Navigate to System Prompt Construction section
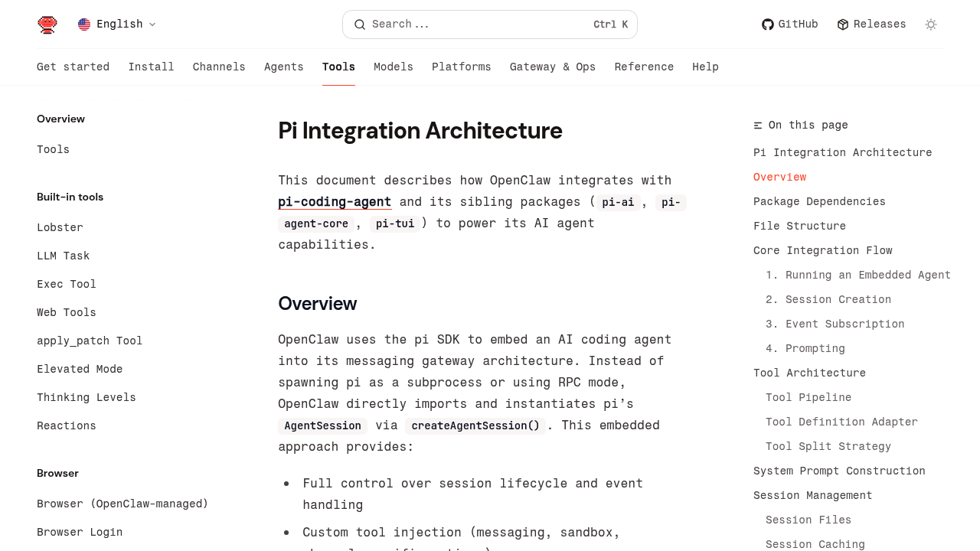Image resolution: width=980 pixels, height=551 pixels. coord(839,471)
